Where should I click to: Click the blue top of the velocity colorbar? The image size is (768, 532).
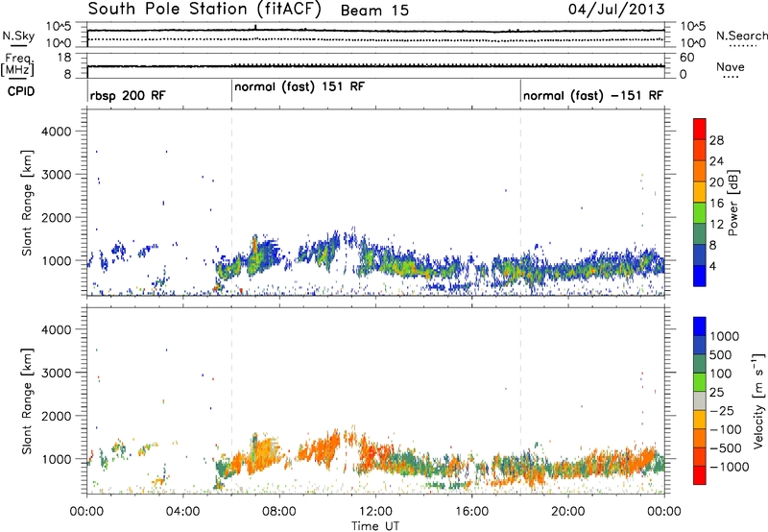point(700,326)
